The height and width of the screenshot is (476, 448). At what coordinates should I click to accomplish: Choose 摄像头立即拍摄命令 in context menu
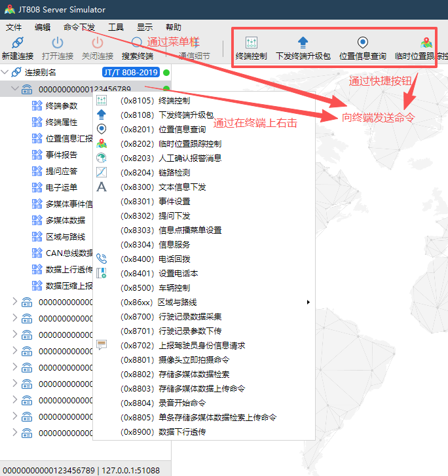coord(194,359)
